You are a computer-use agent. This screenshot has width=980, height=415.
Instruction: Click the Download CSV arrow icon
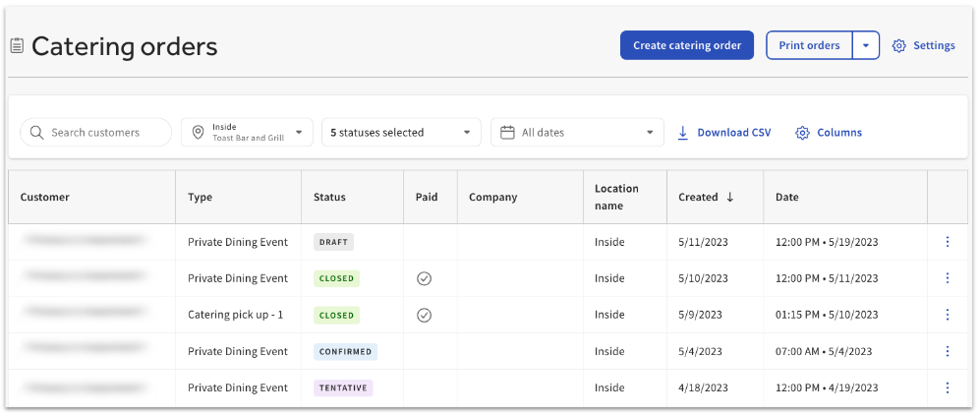click(x=683, y=133)
